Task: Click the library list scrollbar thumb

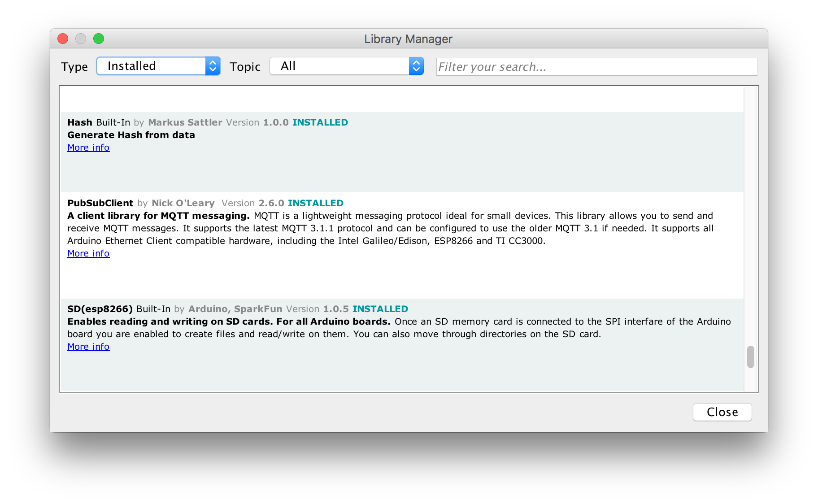Action: [x=750, y=357]
